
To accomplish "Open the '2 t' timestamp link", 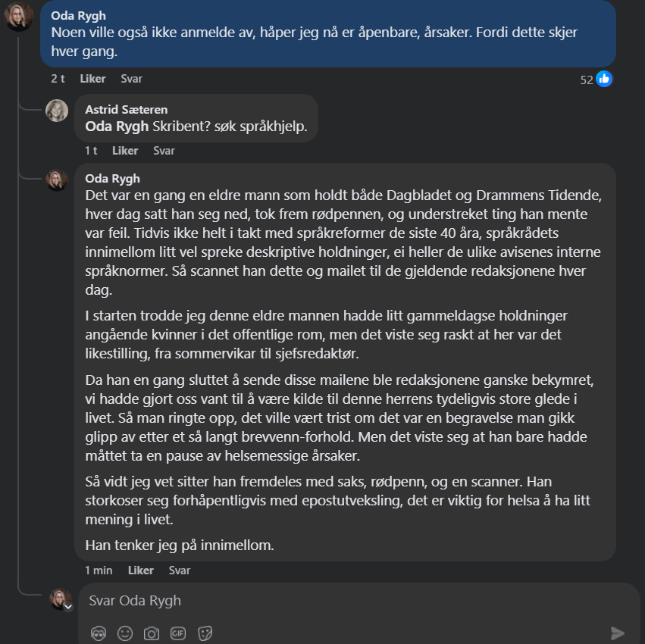I will 58,79.
